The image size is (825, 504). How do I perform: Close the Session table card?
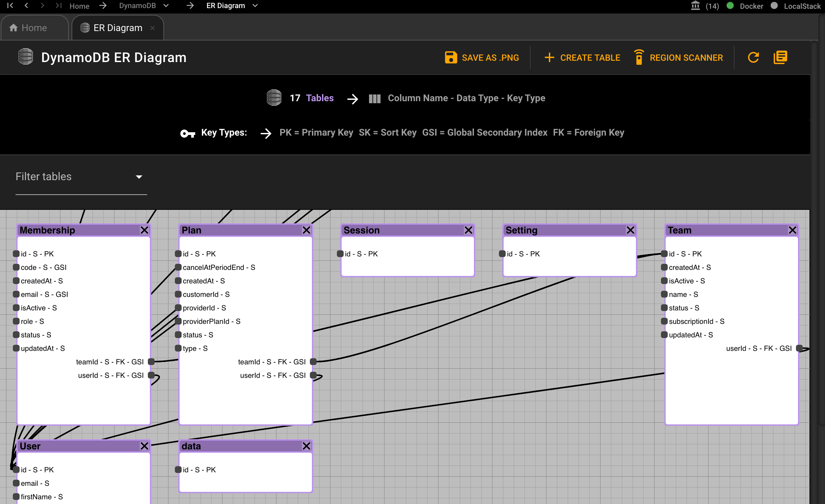click(x=469, y=230)
